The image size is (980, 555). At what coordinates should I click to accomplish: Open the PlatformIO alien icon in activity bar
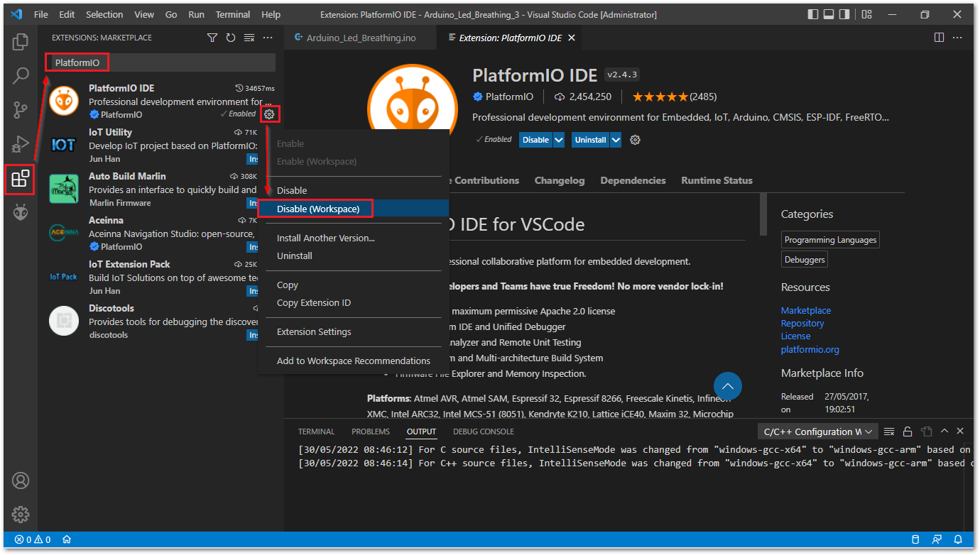(x=21, y=212)
